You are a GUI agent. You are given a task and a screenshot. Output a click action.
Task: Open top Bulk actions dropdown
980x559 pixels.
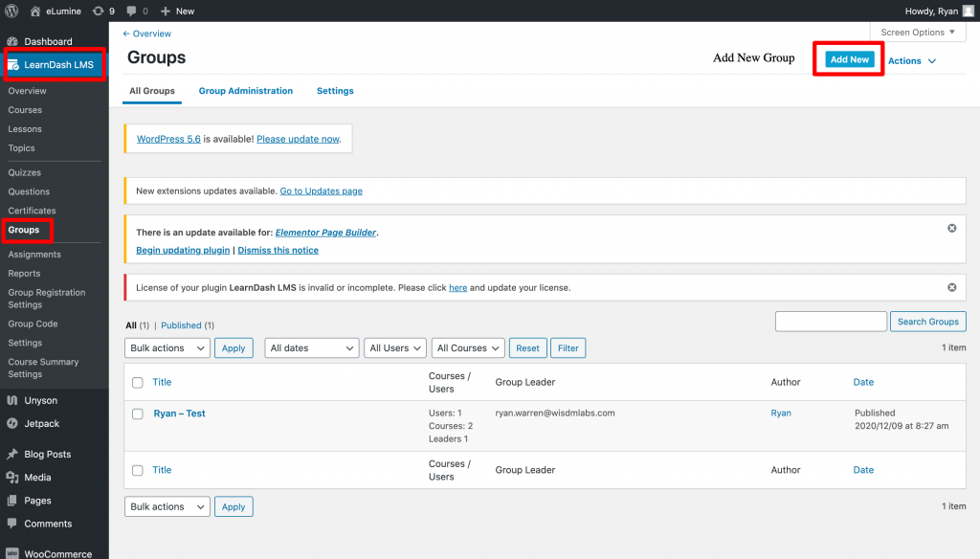point(167,347)
